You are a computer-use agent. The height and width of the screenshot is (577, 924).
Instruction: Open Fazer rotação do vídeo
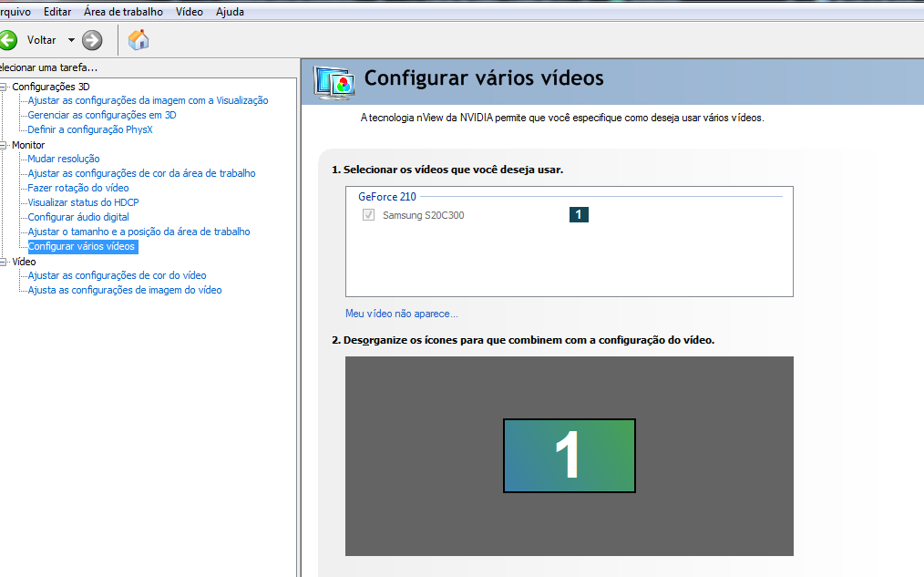click(x=78, y=188)
